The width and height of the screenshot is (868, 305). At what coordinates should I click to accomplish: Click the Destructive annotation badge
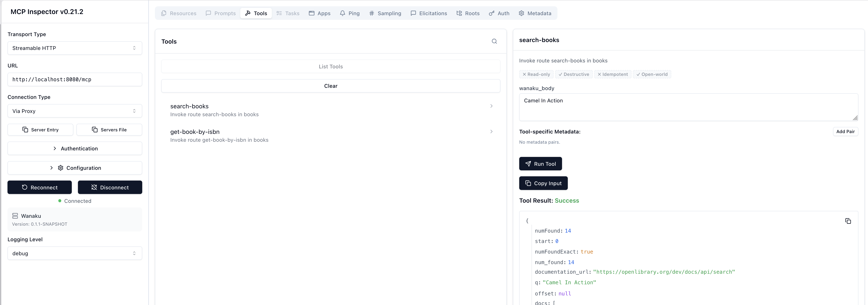pos(574,74)
